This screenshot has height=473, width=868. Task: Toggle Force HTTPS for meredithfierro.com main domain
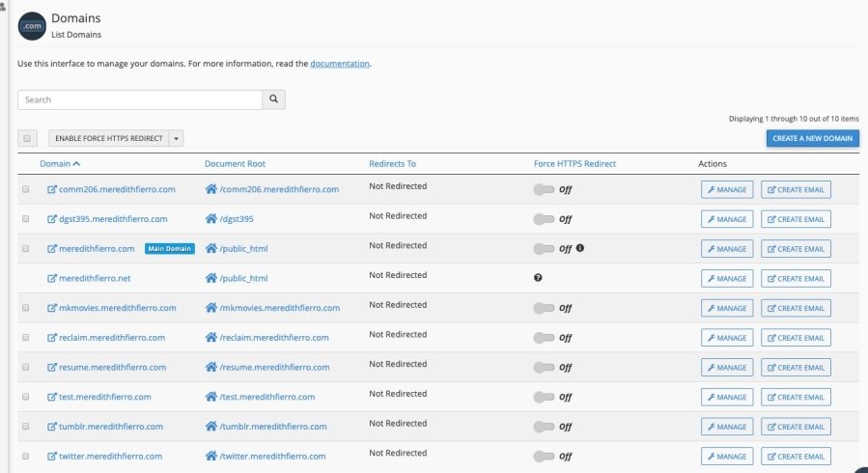544,249
